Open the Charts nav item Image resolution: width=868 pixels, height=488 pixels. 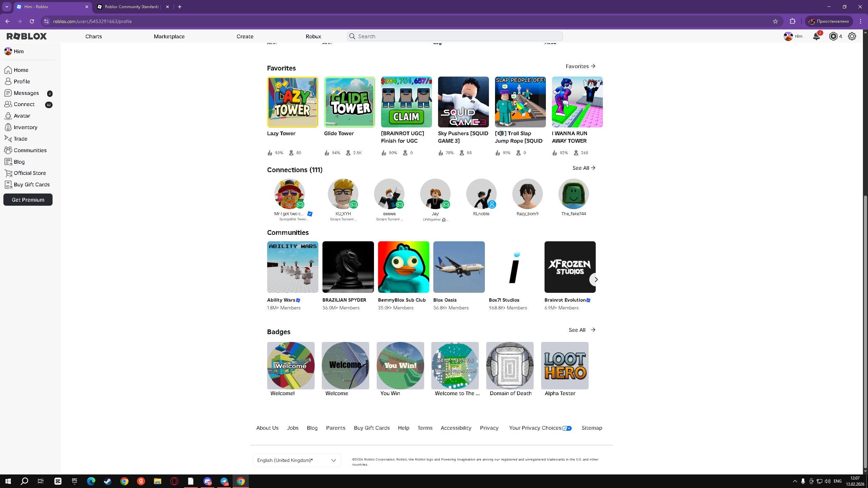coord(94,36)
